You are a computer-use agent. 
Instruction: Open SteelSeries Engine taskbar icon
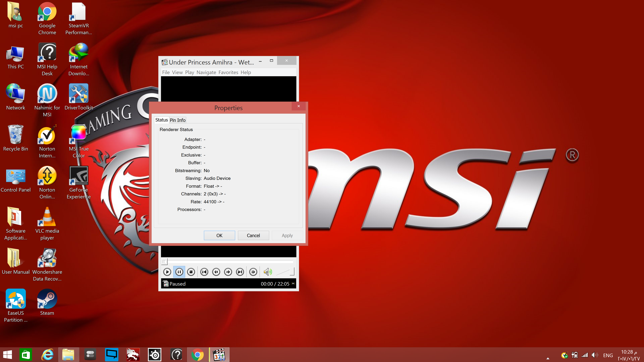click(154, 355)
